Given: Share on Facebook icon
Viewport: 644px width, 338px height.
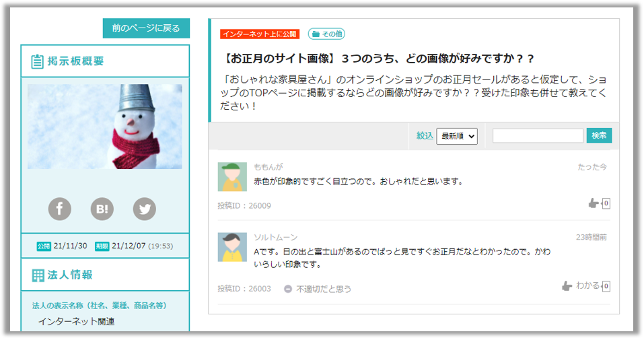Looking at the screenshot, I should (x=59, y=209).
